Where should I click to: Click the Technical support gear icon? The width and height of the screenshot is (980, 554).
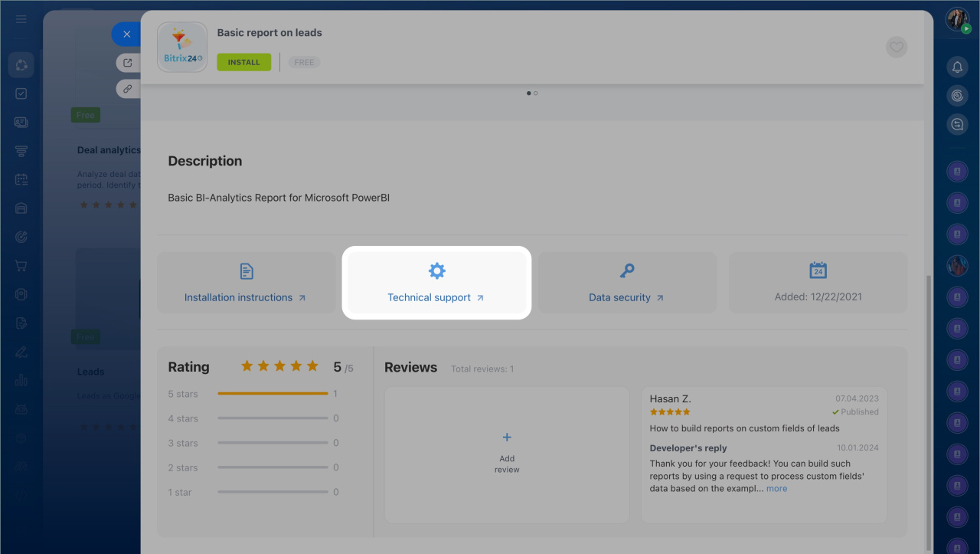436,270
